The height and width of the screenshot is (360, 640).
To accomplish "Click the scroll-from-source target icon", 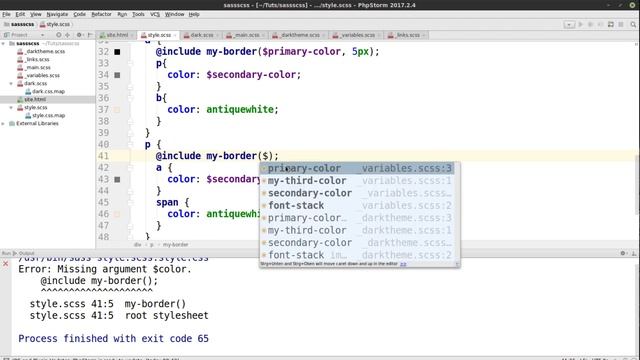I will tap(59, 35).
